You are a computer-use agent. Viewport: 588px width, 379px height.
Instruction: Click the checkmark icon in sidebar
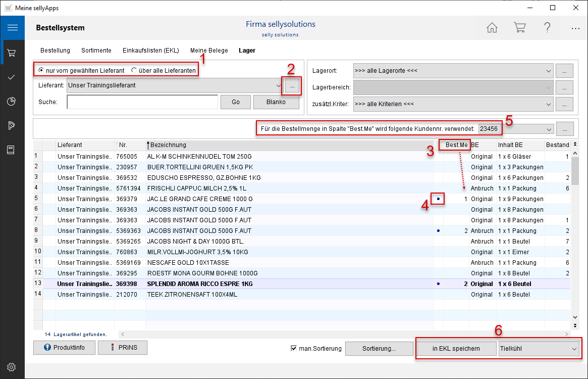click(x=12, y=77)
